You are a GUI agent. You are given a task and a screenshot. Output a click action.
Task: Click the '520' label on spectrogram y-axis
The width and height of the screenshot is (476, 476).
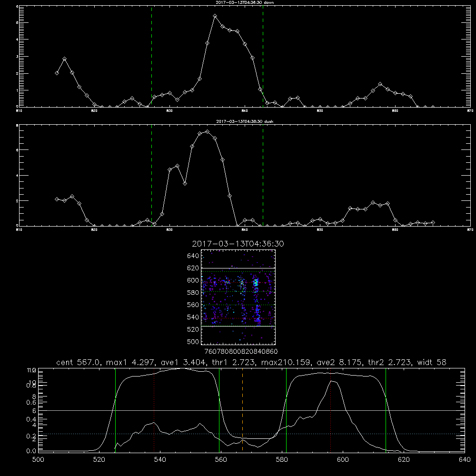tap(193, 329)
